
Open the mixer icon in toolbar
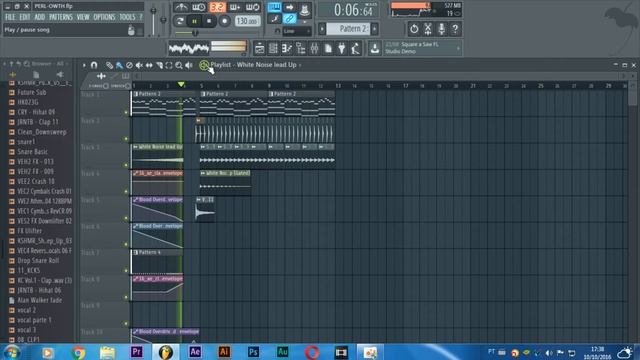point(314,49)
